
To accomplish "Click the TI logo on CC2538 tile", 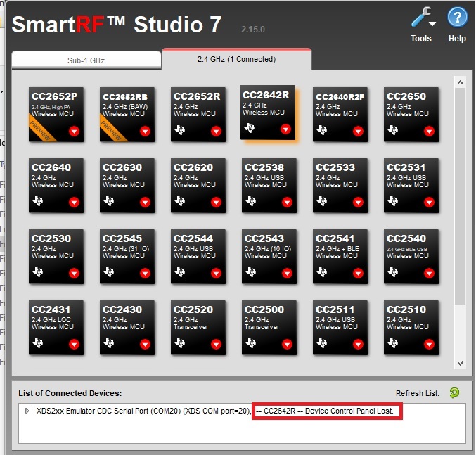I will [x=251, y=201].
